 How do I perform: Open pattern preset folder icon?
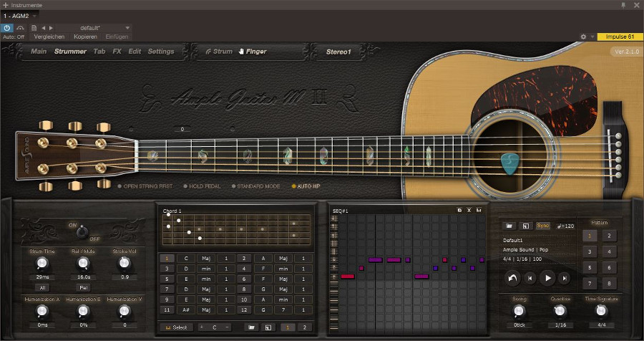(x=509, y=226)
